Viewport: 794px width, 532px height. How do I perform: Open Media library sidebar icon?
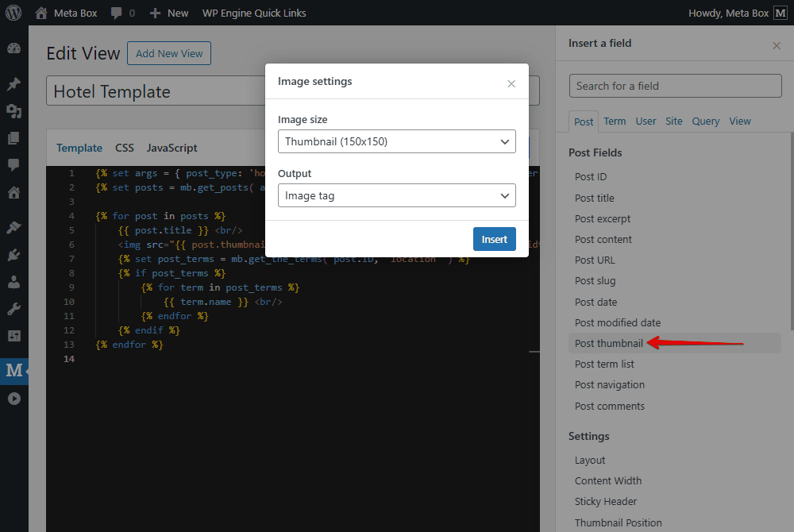[x=13, y=111]
